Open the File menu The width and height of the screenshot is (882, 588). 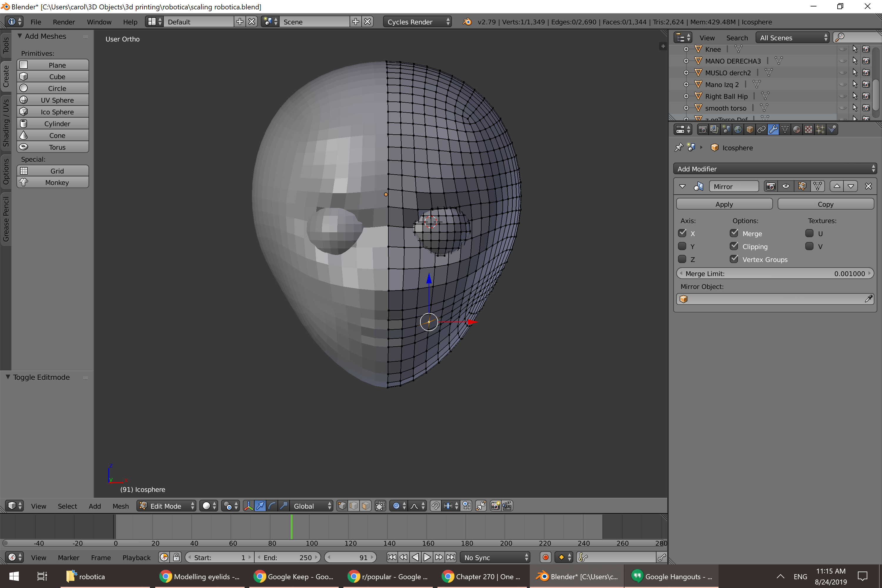tap(36, 22)
